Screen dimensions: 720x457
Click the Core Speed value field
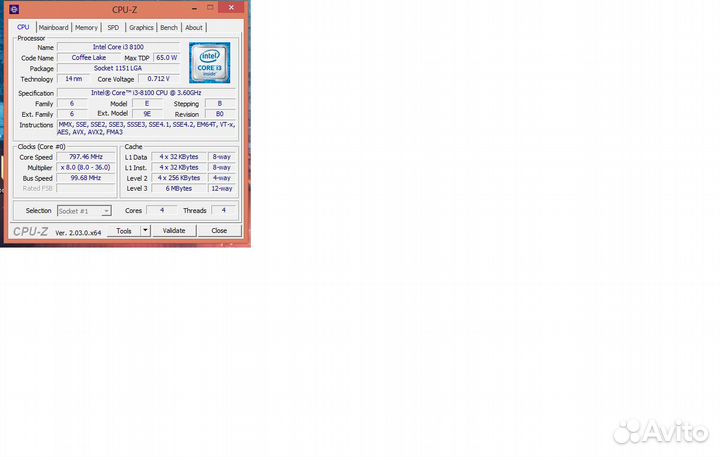(86, 157)
